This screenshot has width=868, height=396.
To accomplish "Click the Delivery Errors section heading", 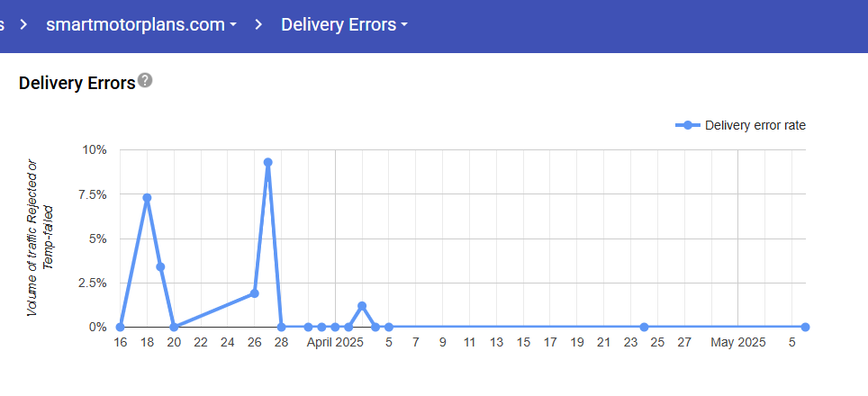I will click(77, 83).
